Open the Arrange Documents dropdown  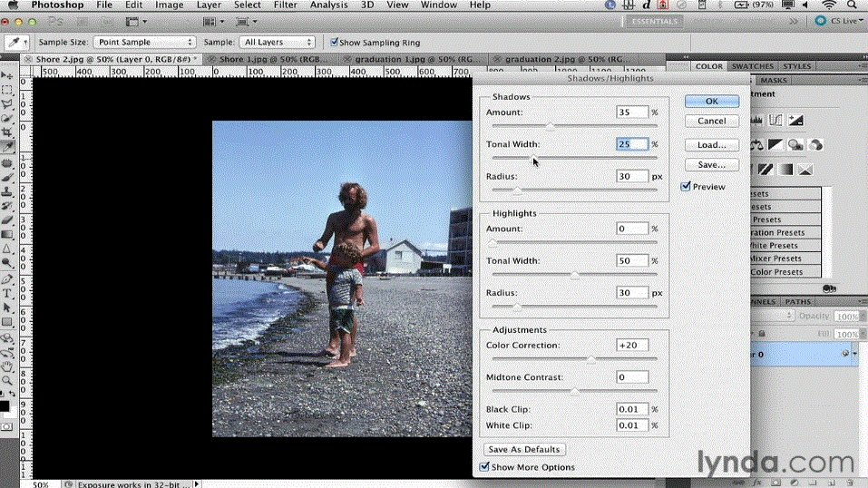point(213,22)
